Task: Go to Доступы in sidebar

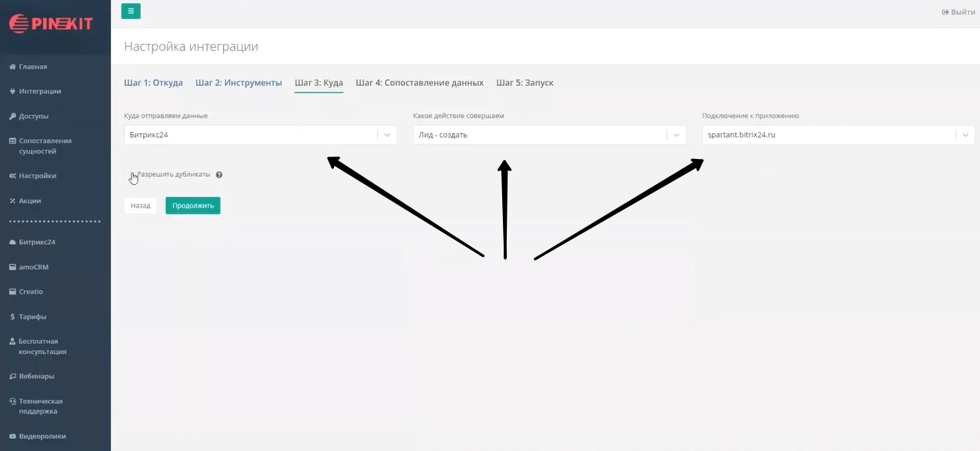Action: (34, 116)
